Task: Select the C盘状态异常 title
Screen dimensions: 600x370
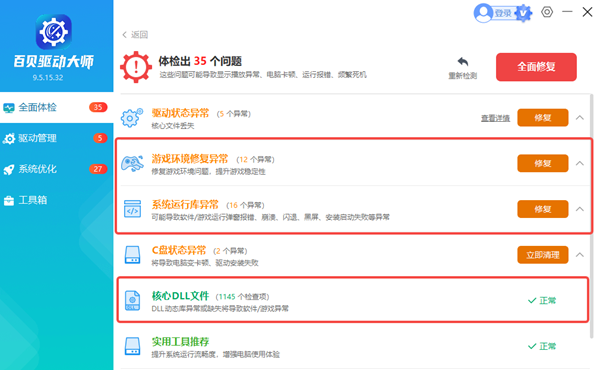Action: pos(179,250)
